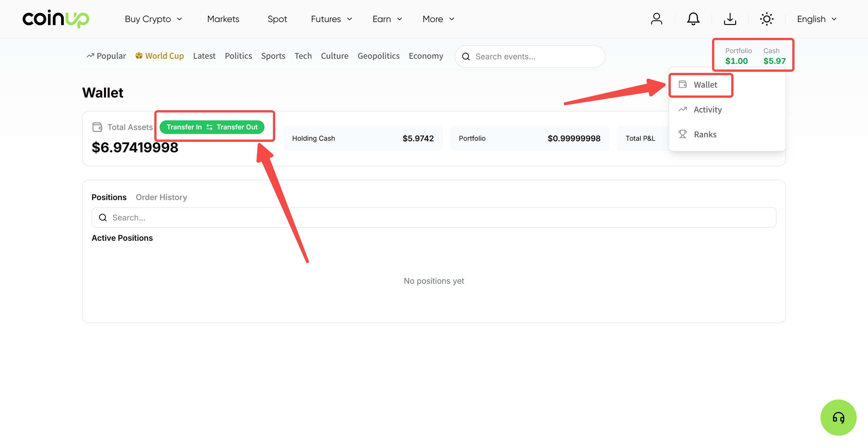Click the trophy icon next to Ranks
Viewport: 868px width, 447px height.
pos(683,134)
